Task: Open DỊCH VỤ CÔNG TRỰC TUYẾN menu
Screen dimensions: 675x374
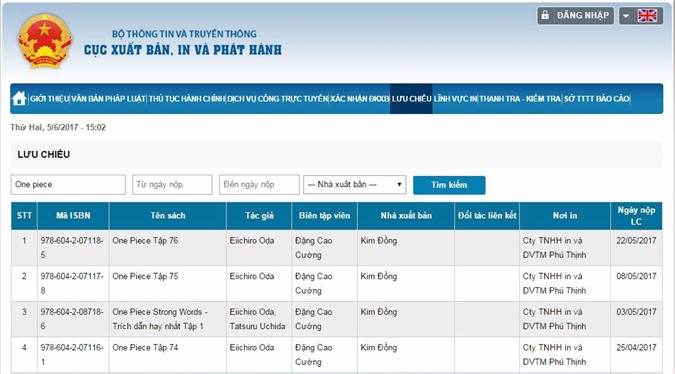Action: [x=278, y=99]
